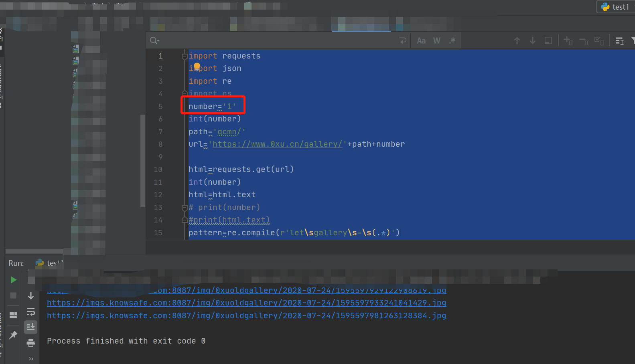Click line number 10 in the gutter
Screen dimensions: 635x364
(x=158, y=170)
